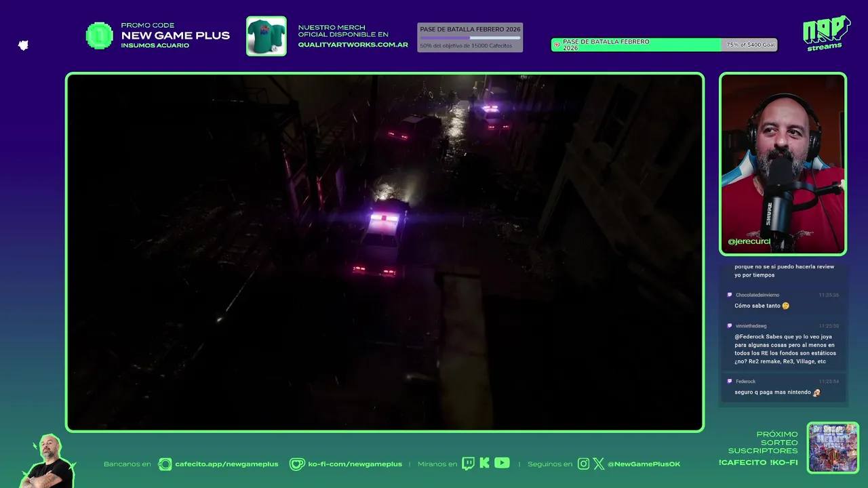This screenshot has width=868, height=488.
Task: Click the Federock username in chat
Action: [746, 382]
